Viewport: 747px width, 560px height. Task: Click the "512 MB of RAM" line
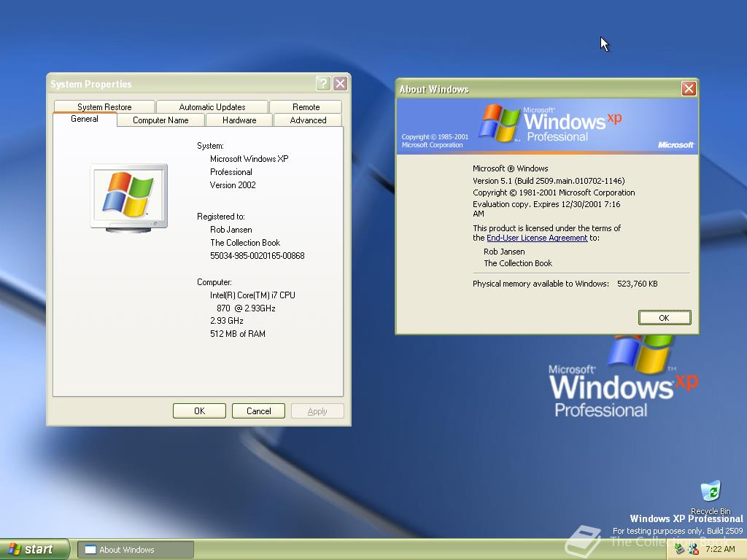tap(238, 334)
